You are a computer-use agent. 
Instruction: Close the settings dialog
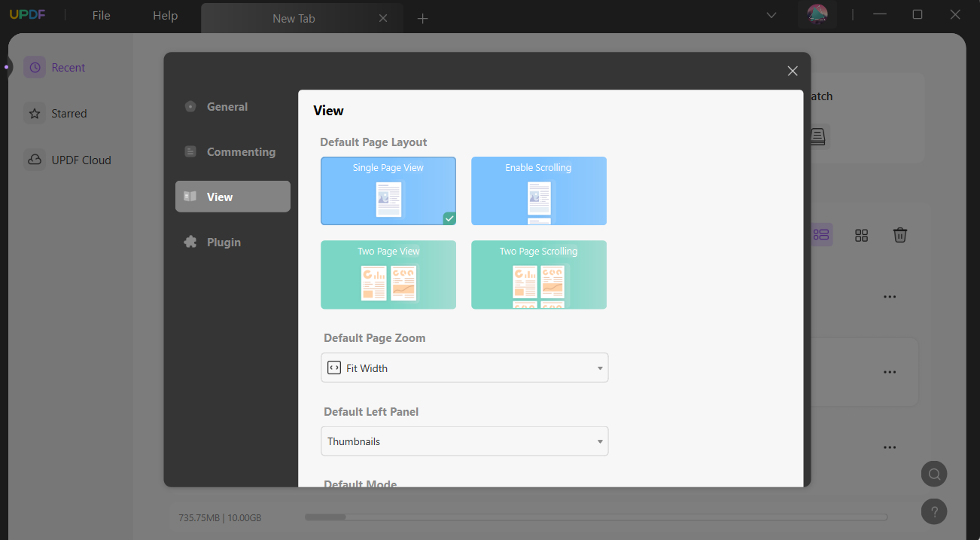pos(792,71)
